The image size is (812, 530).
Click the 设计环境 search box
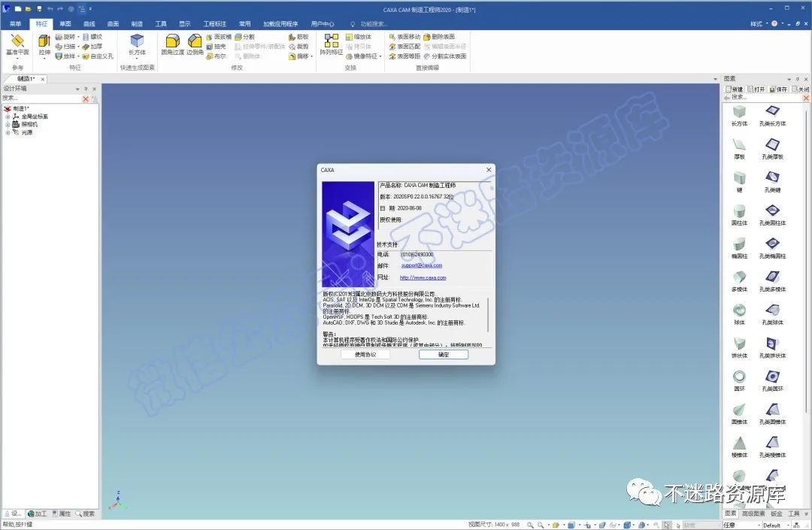[x=41, y=98]
